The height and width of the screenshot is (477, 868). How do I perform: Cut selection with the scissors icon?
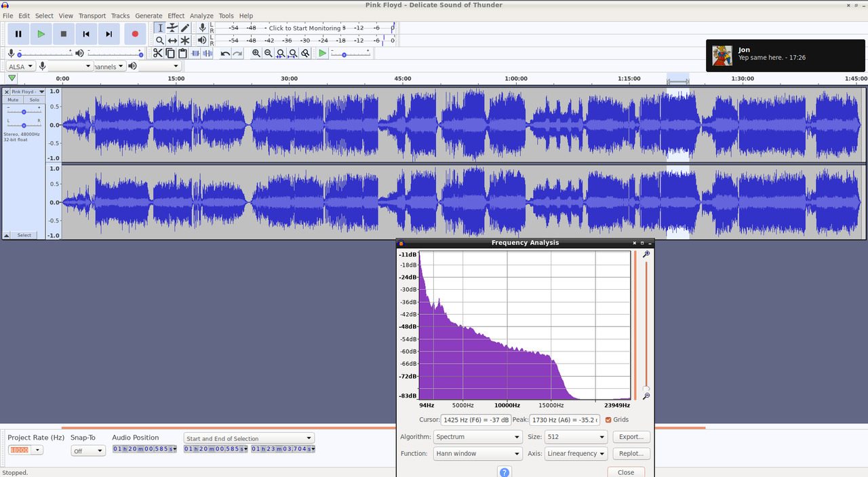tap(158, 53)
